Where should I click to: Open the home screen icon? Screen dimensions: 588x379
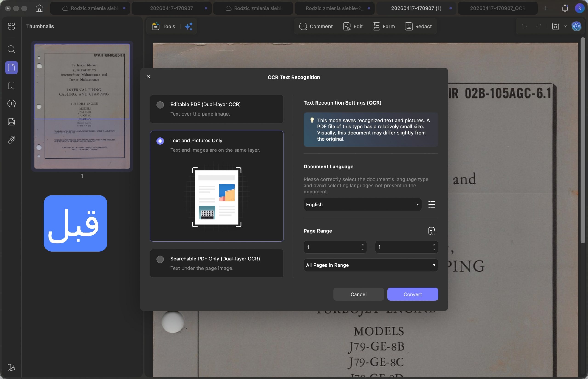(39, 8)
